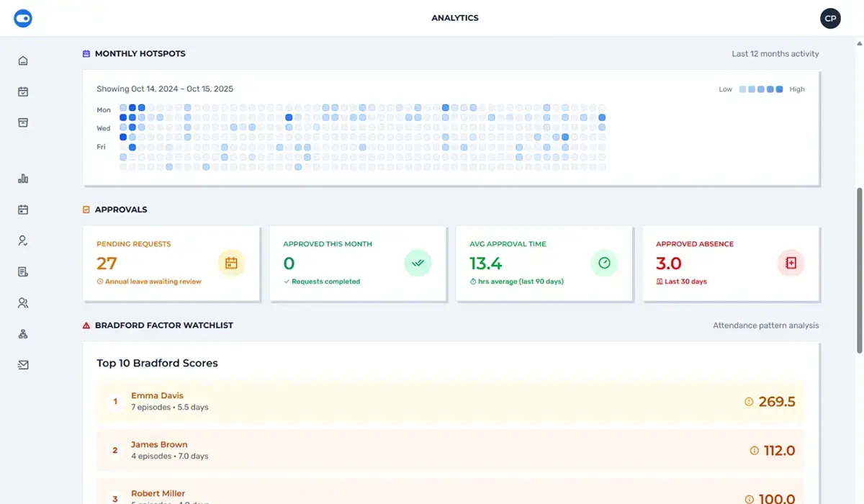Select the calendar schedule icon in the sidebar
Viewport: 864px width, 504px height.
23,91
